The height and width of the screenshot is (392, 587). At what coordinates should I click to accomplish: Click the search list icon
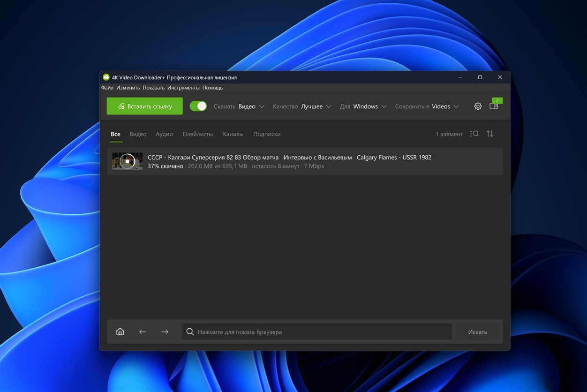[474, 134]
